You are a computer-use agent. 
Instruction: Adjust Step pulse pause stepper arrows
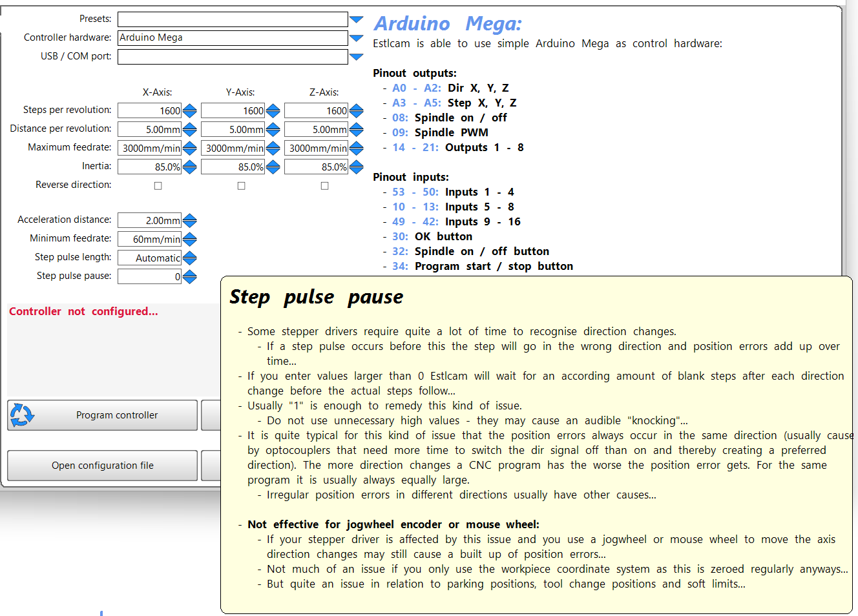[x=189, y=277]
